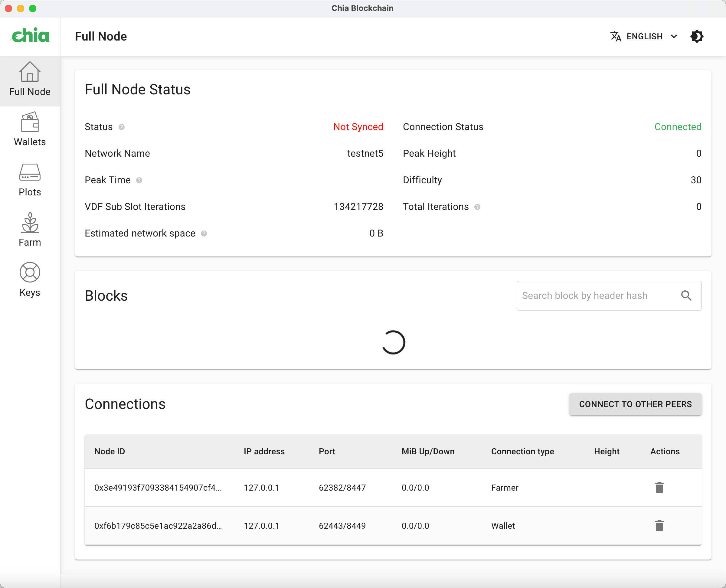
Task: Toggle dark mode with the brightness icon
Action: (697, 36)
